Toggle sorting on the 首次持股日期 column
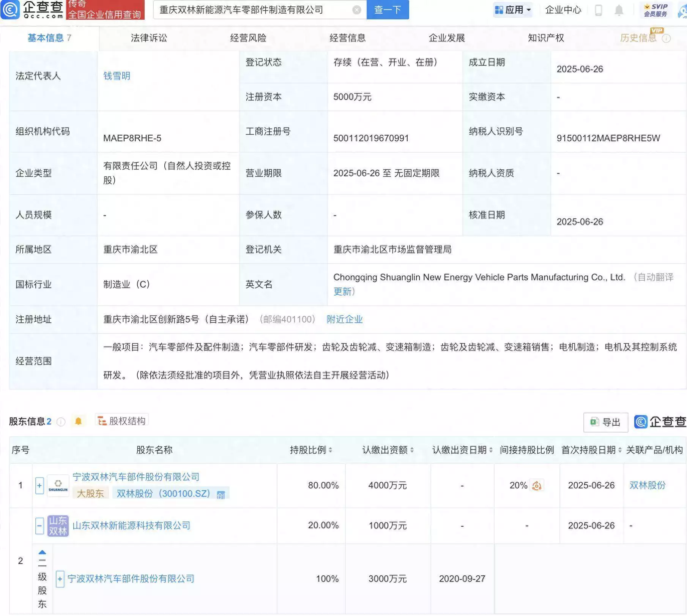 pos(620,450)
